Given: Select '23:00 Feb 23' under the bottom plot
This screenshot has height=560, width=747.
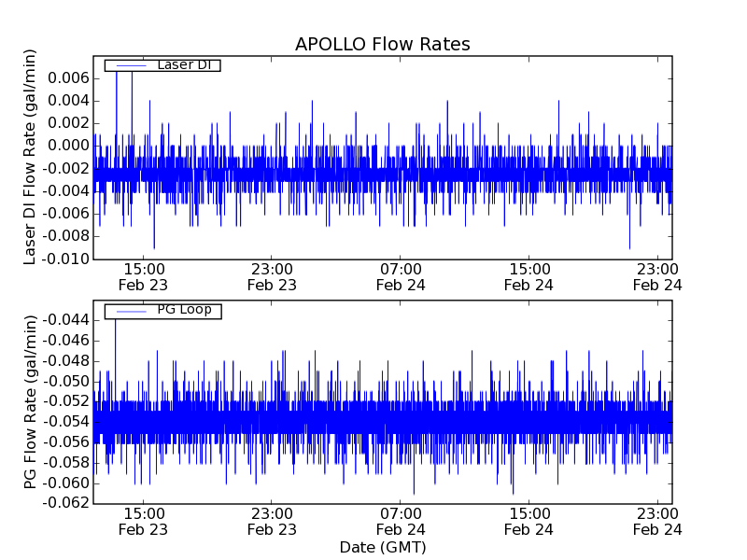Looking at the screenshot, I should coord(272,522).
